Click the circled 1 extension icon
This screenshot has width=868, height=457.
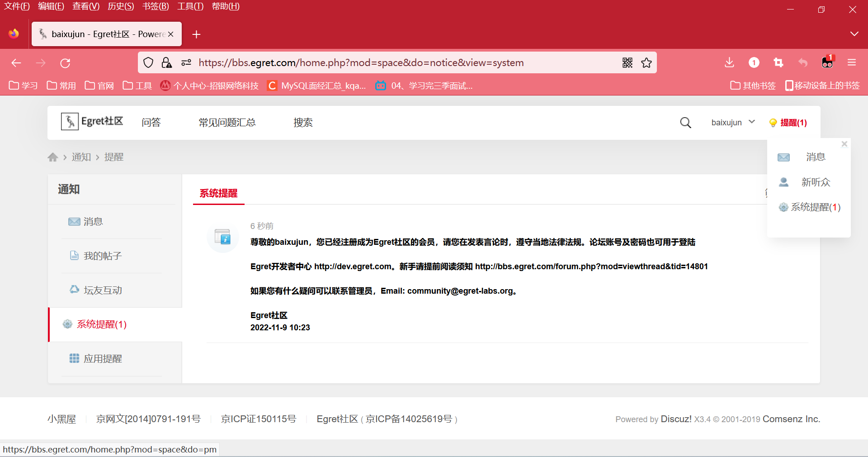(754, 62)
